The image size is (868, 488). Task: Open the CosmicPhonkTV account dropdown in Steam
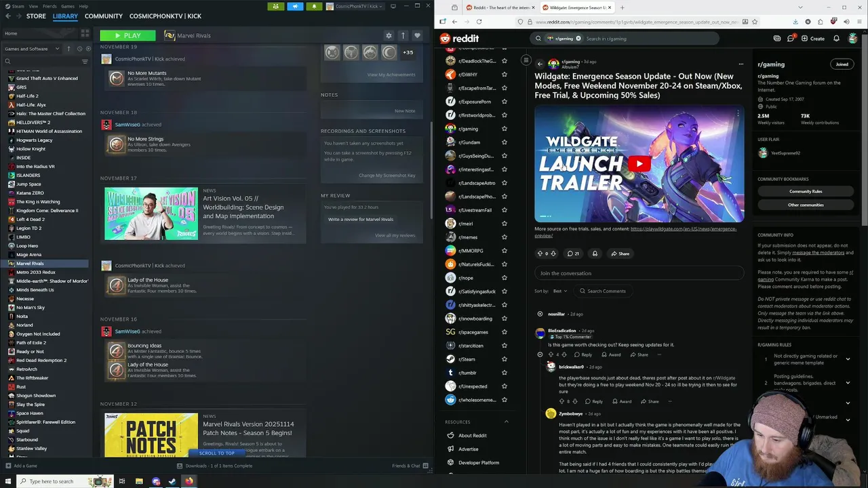pos(355,6)
